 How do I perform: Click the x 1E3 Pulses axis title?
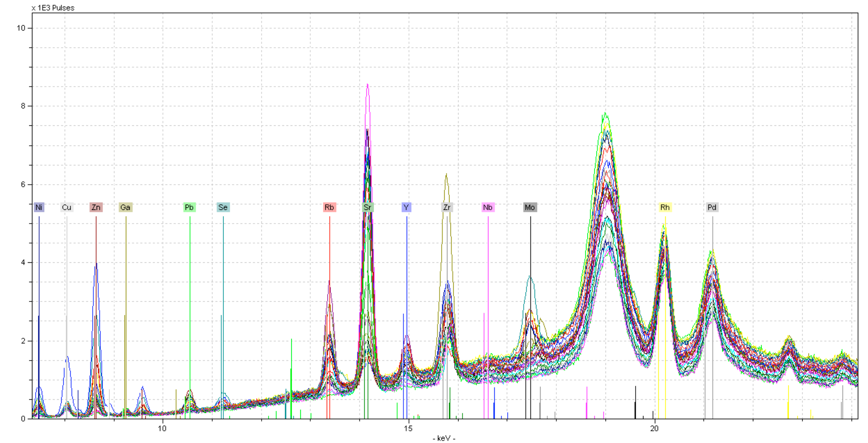(x=53, y=8)
